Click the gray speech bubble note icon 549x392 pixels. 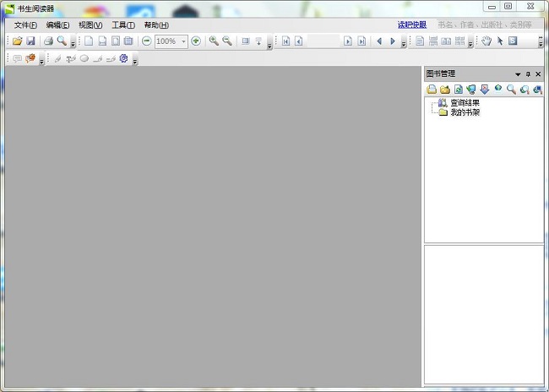tap(18, 58)
